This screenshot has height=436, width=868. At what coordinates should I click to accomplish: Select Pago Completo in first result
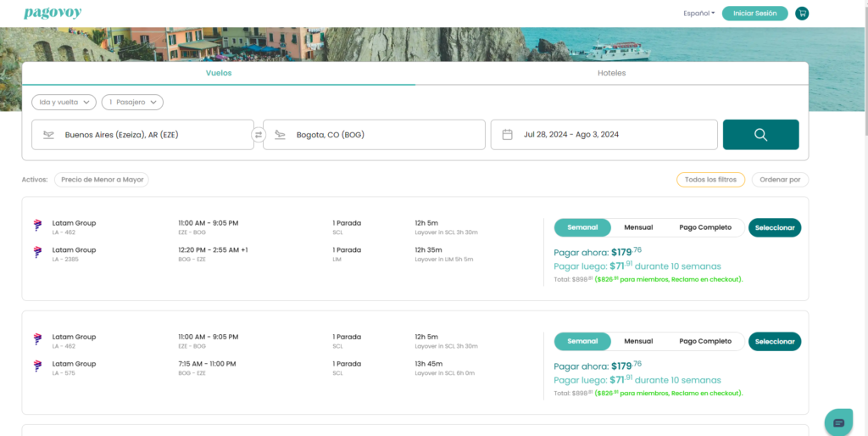(x=705, y=227)
